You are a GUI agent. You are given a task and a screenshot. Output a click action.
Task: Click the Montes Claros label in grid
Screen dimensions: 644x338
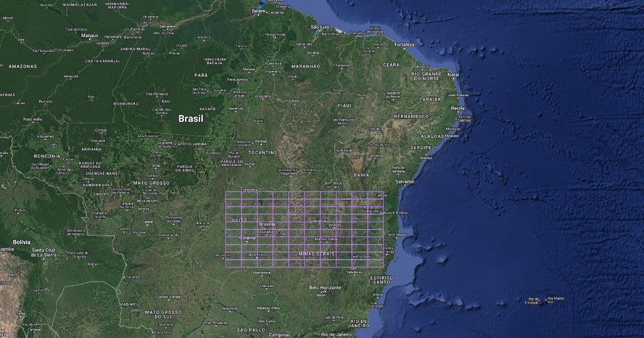(x=326, y=239)
